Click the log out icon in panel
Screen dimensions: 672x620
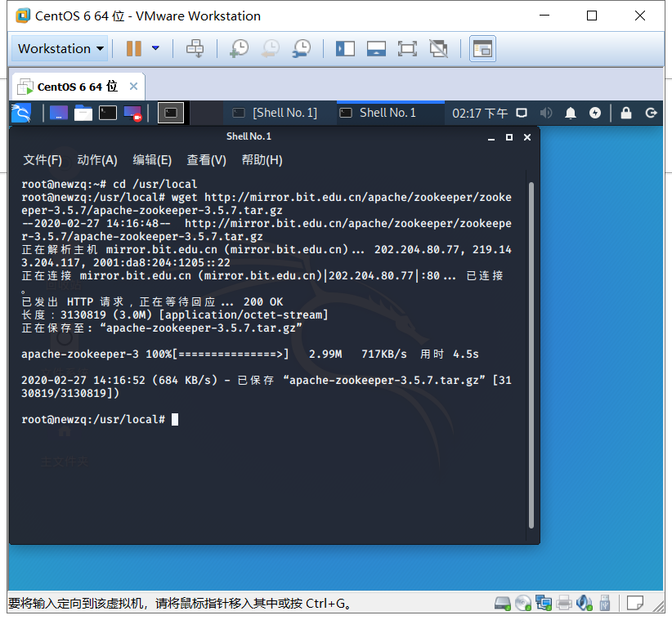tap(651, 113)
